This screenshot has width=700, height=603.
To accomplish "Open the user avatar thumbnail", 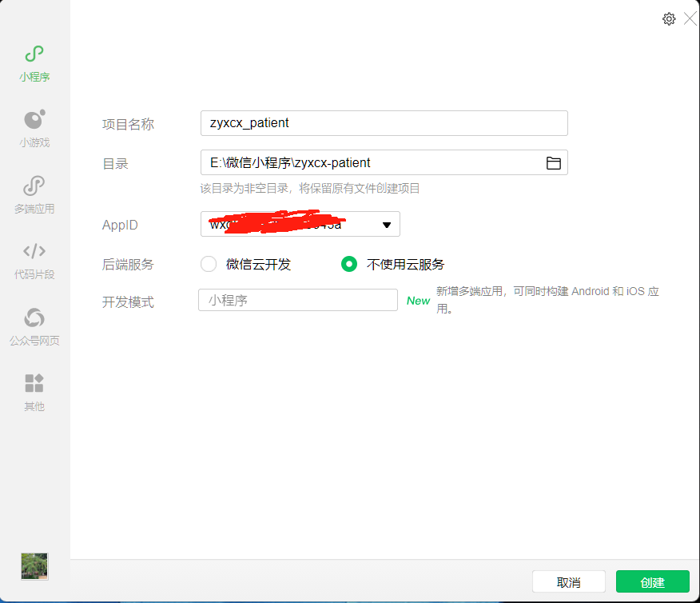I will click(x=34, y=566).
